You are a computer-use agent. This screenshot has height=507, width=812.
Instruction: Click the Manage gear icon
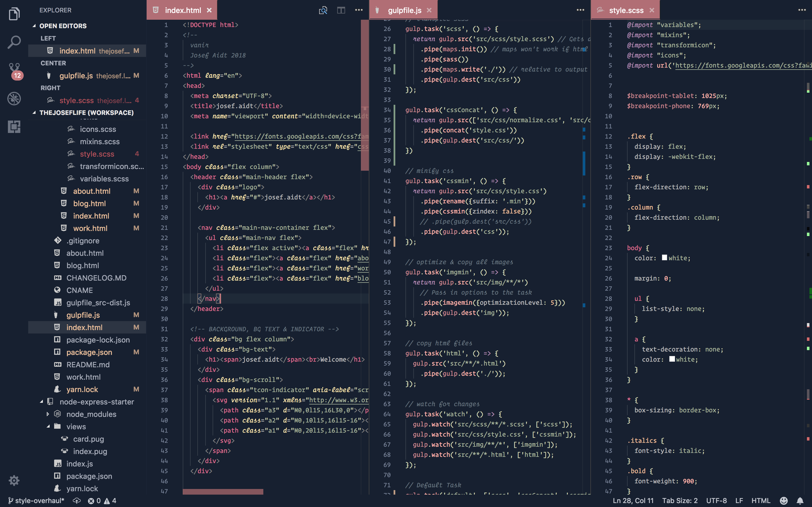tap(14, 480)
